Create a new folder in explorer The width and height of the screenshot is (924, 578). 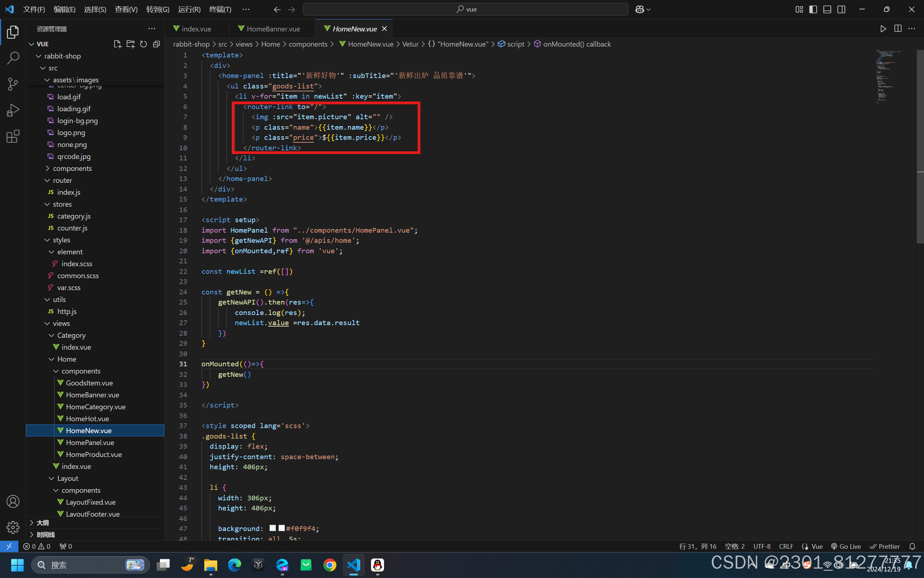pyautogui.click(x=131, y=44)
